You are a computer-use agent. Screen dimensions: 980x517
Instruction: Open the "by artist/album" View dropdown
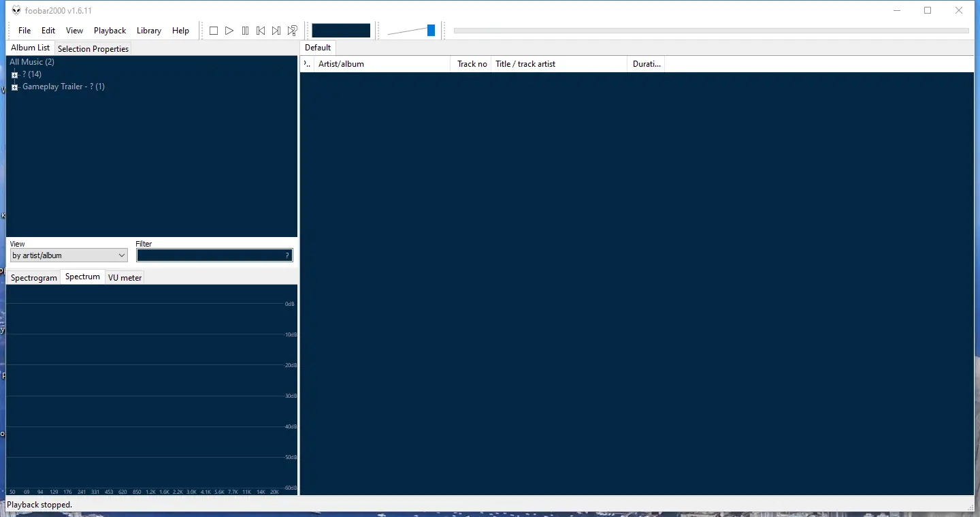click(69, 255)
